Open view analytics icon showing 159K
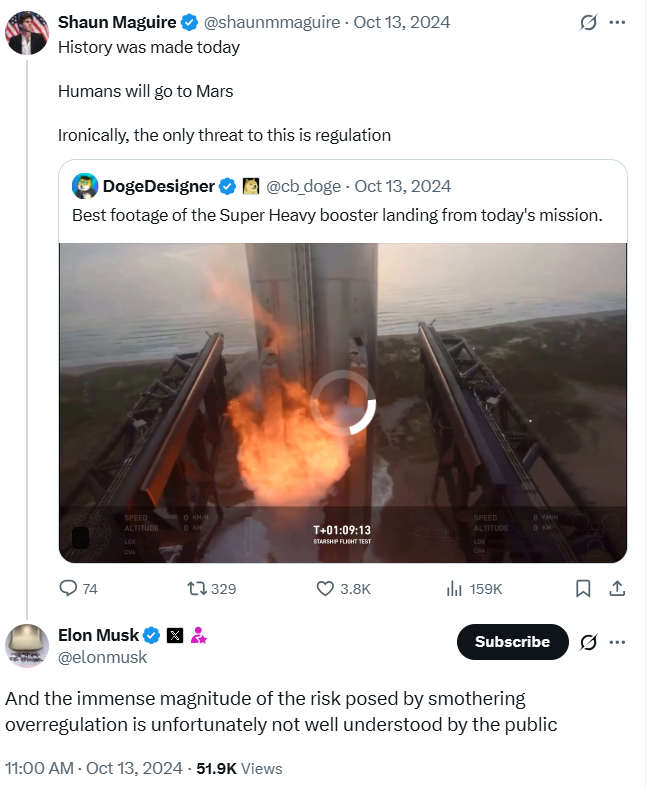Viewport: 646px width, 789px height. 453,589
